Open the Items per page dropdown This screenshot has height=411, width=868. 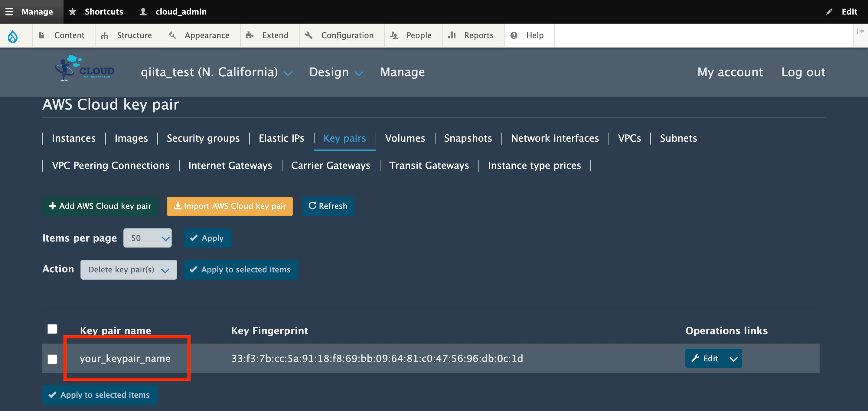tap(148, 238)
